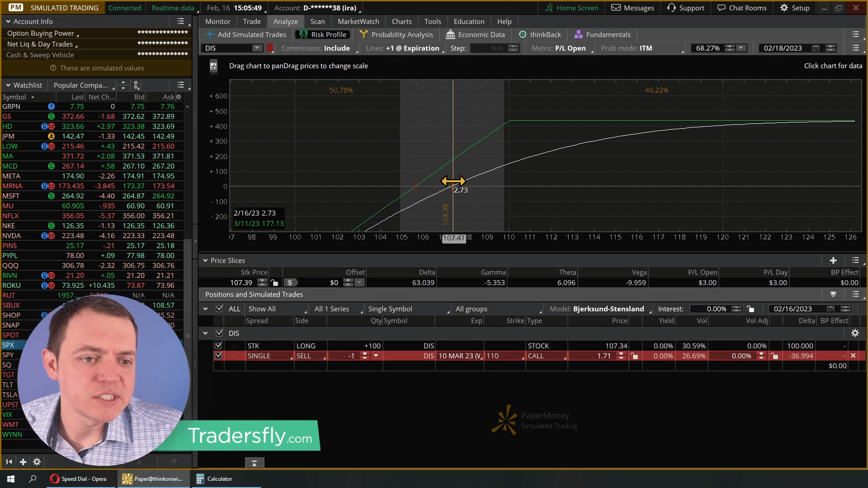Toggle the interest rate lock icon
The height and width of the screenshot is (488, 868).
750,309
